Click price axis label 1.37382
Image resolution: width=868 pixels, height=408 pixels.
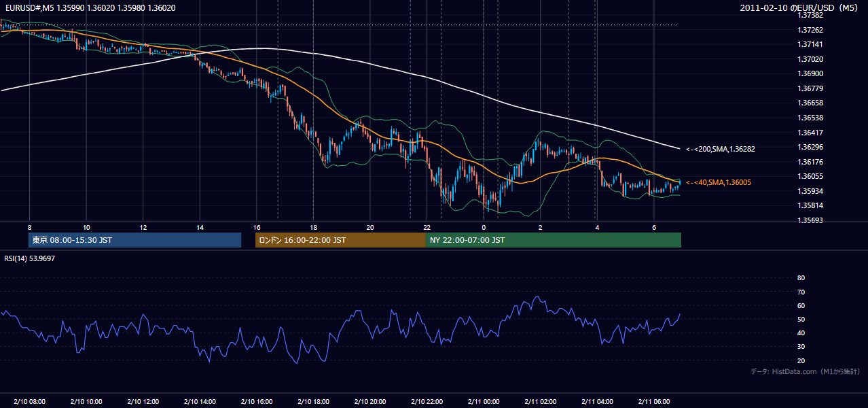811,15
